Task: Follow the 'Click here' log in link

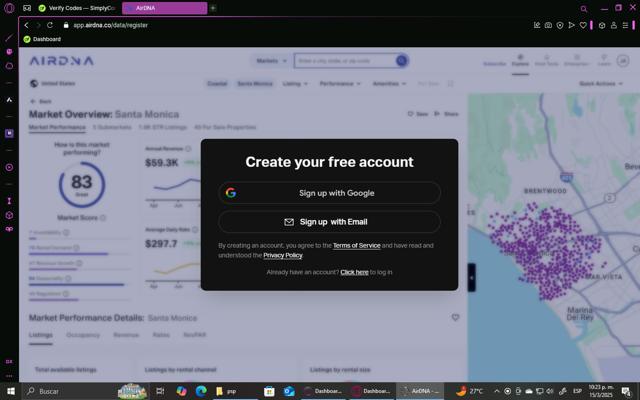Action: coord(354,272)
